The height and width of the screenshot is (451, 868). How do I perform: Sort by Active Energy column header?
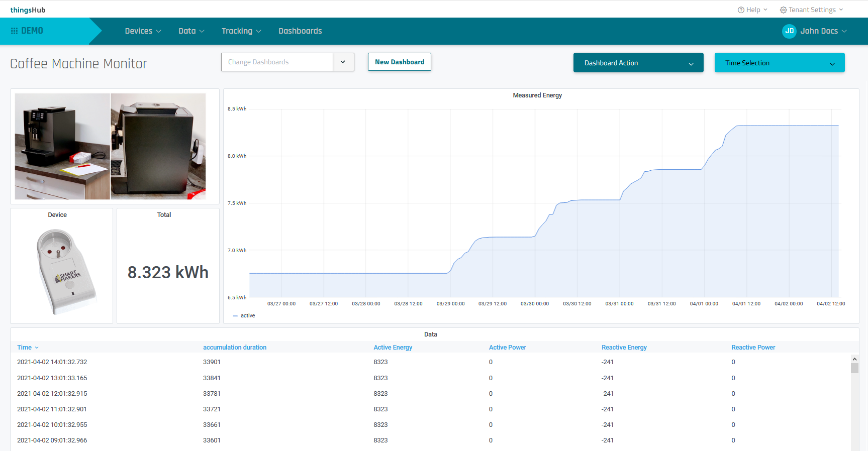393,348
